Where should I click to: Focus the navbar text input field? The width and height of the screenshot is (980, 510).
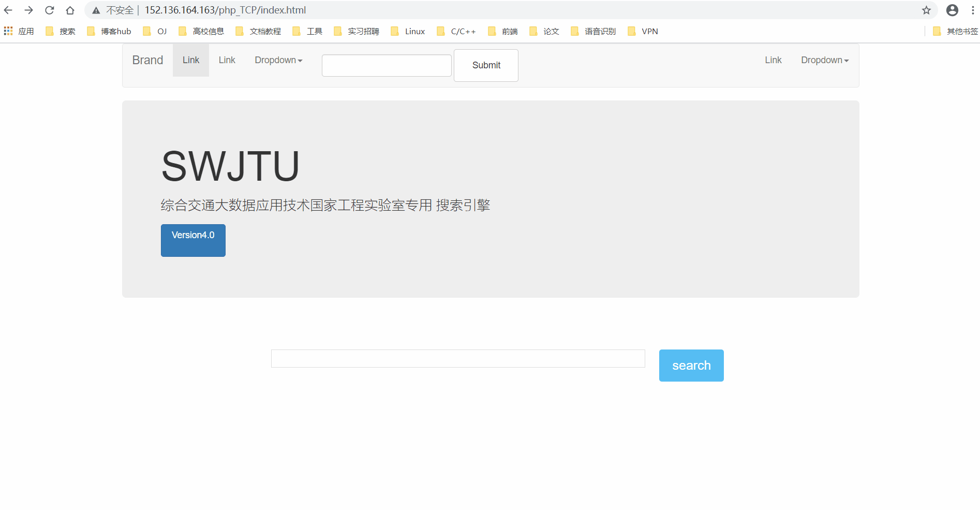tap(387, 65)
